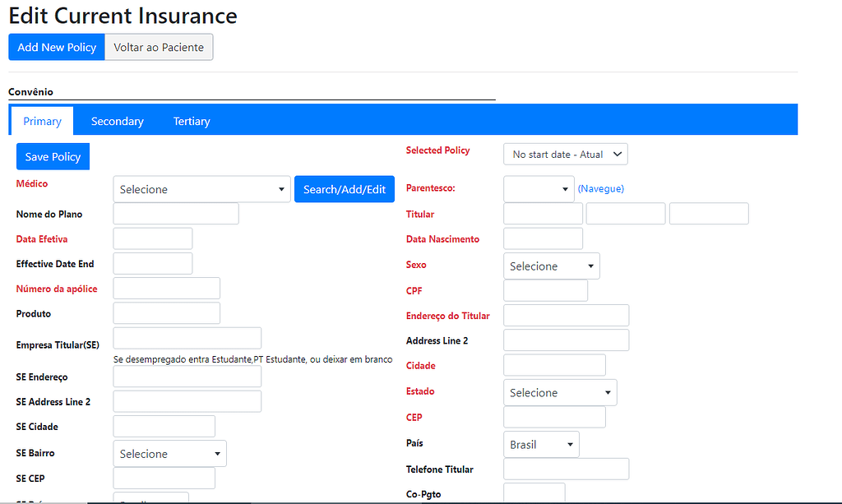Image resolution: width=842 pixels, height=504 pixels.
Task: Select the Primary insurance tab
Action: click(x=42, y=121)
